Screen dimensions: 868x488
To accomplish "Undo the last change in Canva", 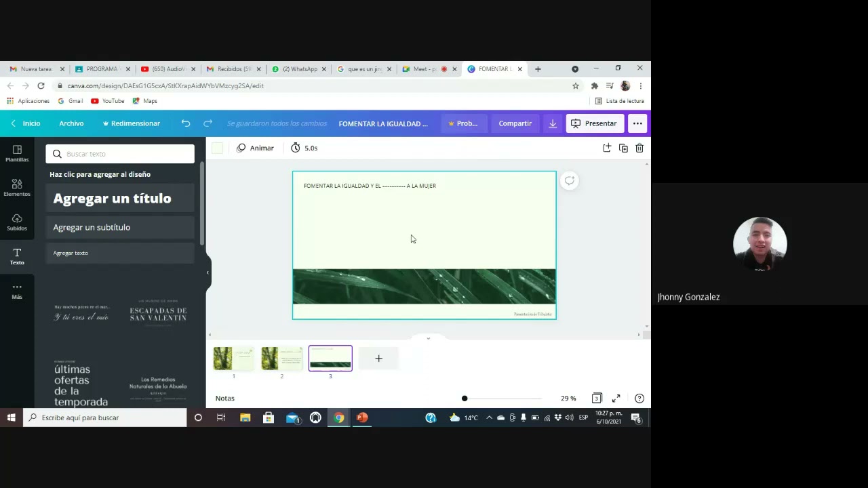I will [x=186, y=123].
